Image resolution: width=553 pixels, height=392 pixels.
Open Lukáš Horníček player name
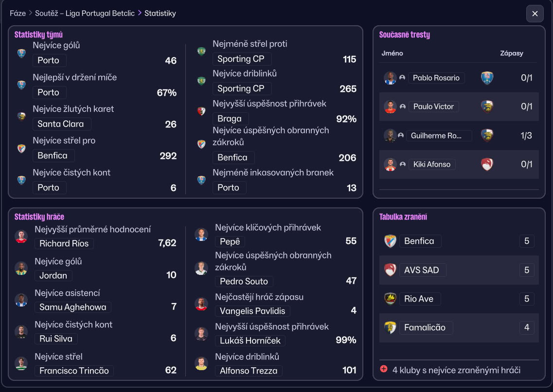[250, 340]
